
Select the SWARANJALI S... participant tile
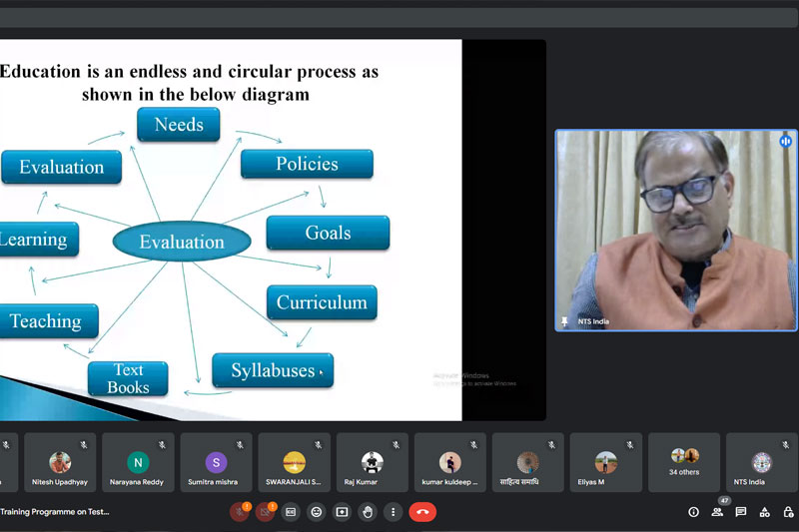tap(294, 462)
